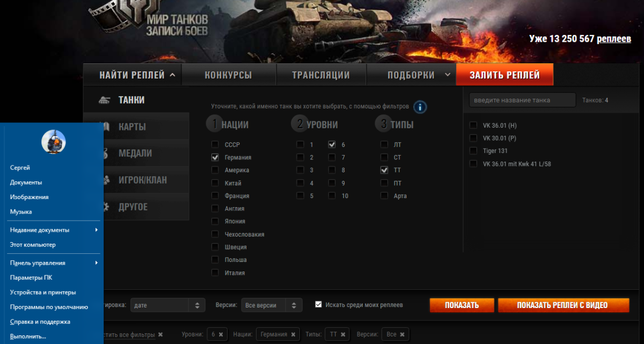This screenshot has width=644, height=344.
Task: Click ПОКАЗАТЬ РЕПЛЕИ С ВИДЕО button
Action: point(563,305)
